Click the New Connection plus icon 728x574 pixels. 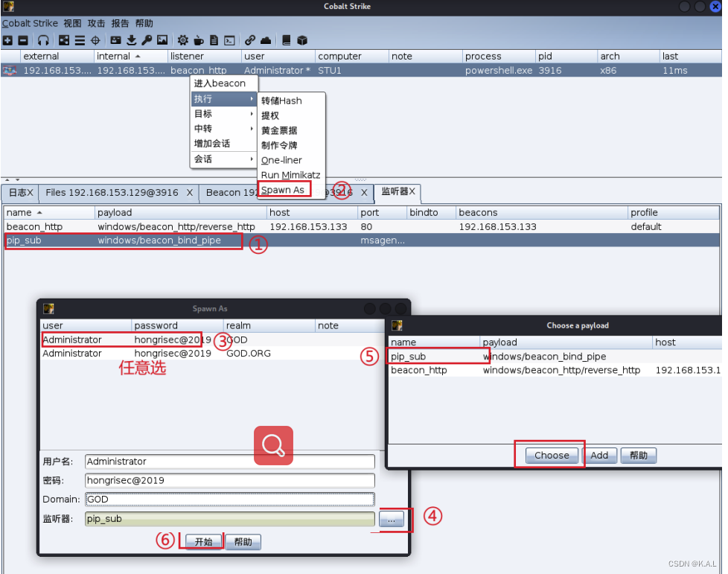pyautogui.click(x=8, y=40)
